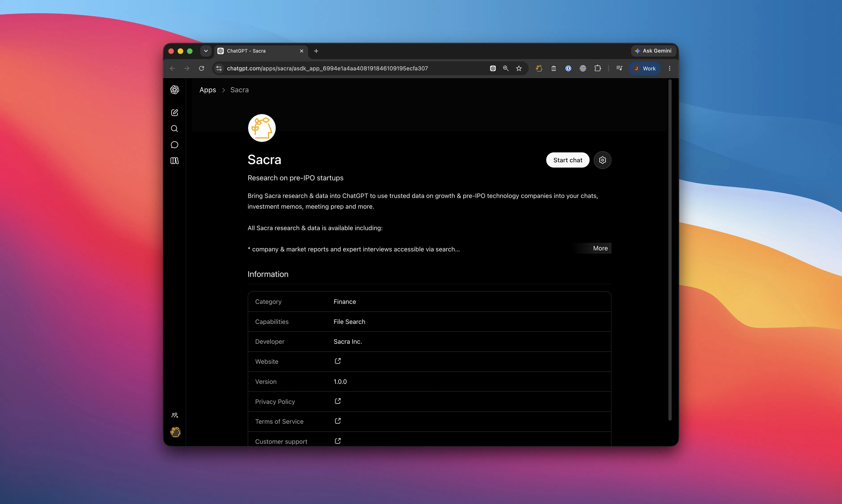Go forward with the browser forward arrow

pos(187,68)
